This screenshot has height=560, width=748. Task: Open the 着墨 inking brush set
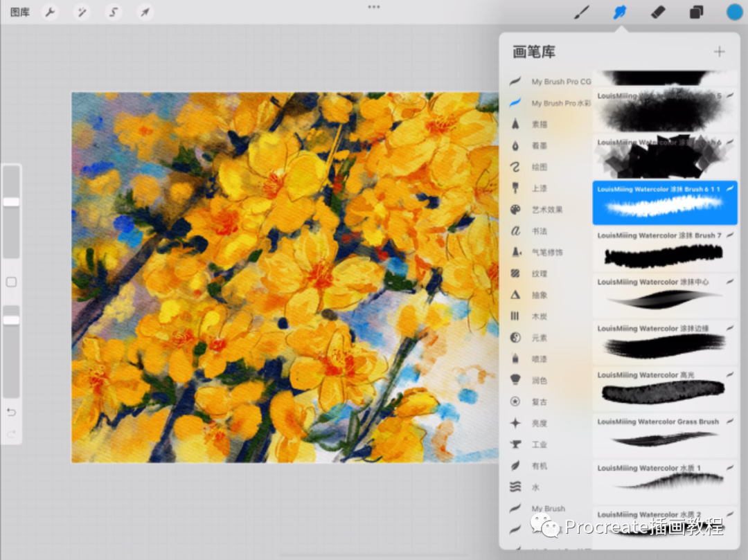tap(549, 146)
